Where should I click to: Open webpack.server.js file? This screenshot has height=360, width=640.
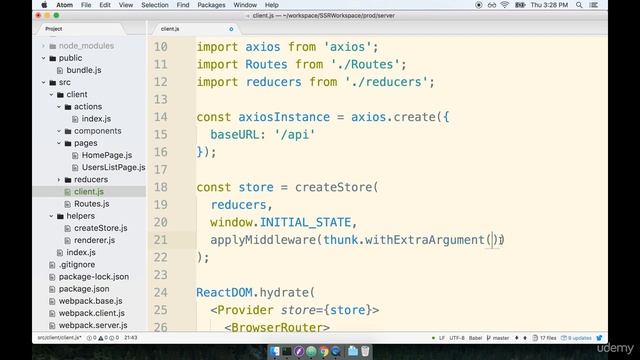[93, 325]
